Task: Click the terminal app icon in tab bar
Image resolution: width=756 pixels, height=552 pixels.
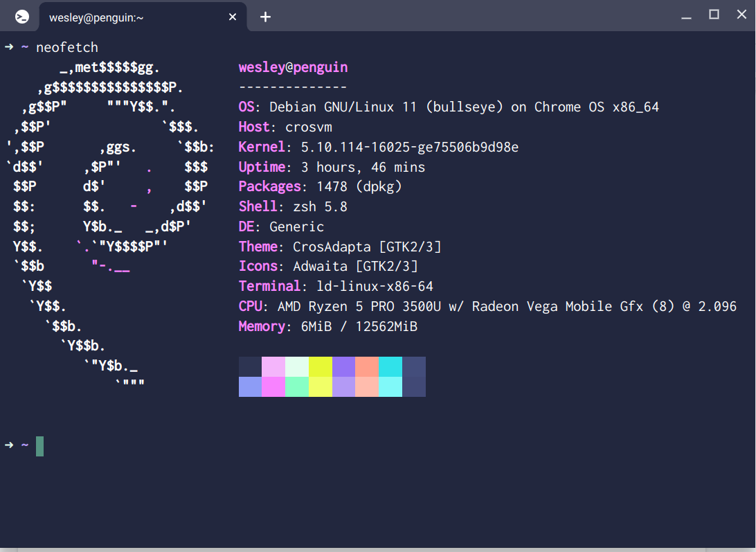Action: coord(21,17)
